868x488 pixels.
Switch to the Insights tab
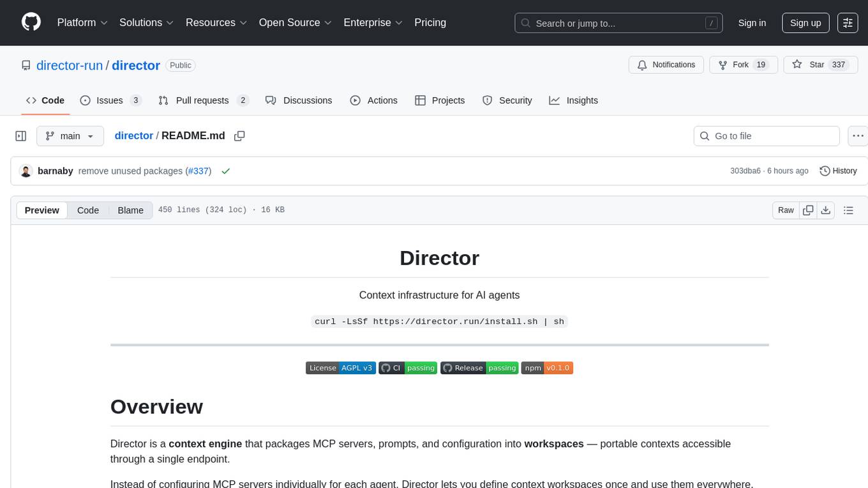pyautogui.click(x=574, y=100)
